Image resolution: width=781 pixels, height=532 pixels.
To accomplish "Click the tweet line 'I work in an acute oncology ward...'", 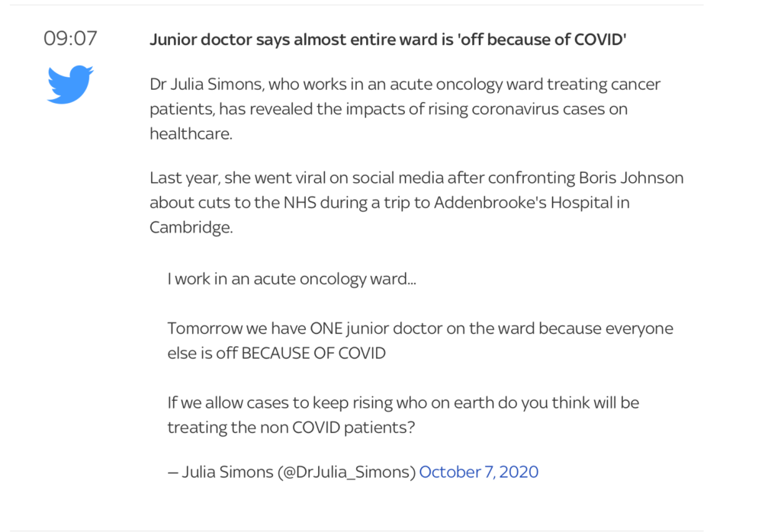I will pyautogui.click(x=292, y=279).
